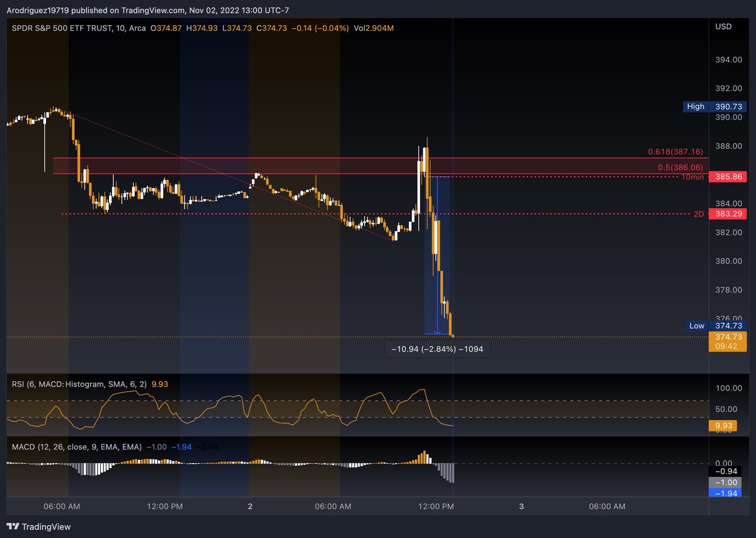Click the RSI line plot in the oscillator pane
756x538 pixels.
click(230, 408)
